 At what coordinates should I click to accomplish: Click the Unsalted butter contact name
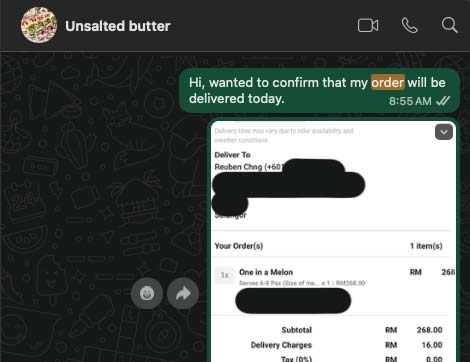tap(118, 26)
